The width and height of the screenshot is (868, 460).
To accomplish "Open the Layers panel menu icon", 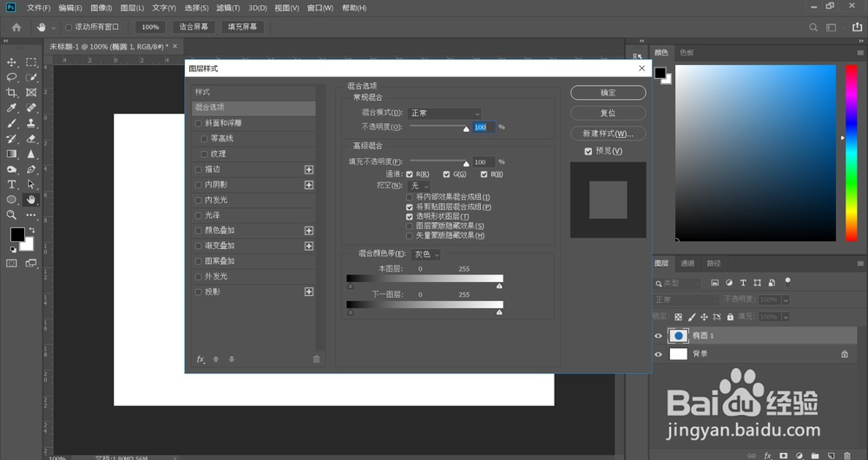I will (x=860, y=264).
